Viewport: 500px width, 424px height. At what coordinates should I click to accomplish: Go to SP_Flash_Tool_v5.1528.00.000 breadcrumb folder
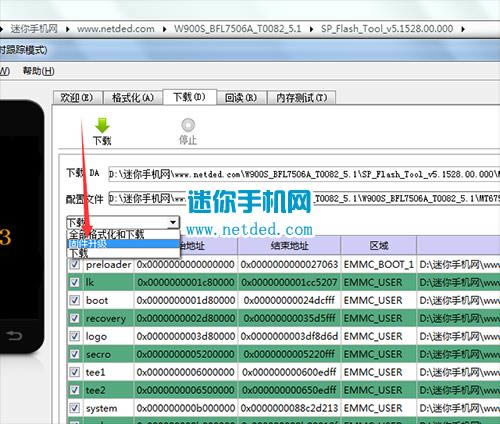387,29
